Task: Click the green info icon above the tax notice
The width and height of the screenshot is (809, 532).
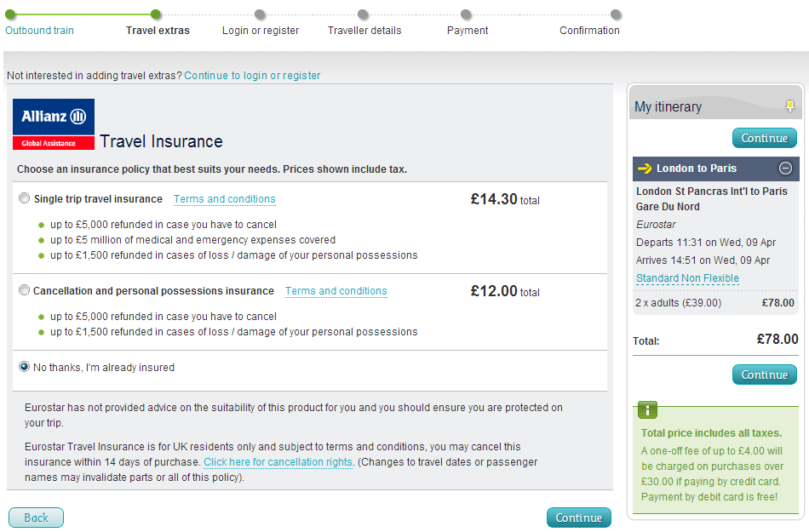Action: 647,409
